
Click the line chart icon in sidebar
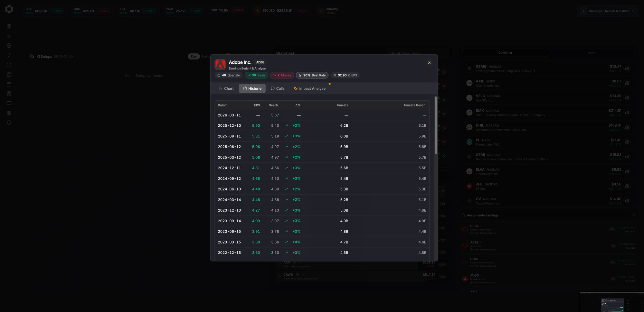(9, 36)
